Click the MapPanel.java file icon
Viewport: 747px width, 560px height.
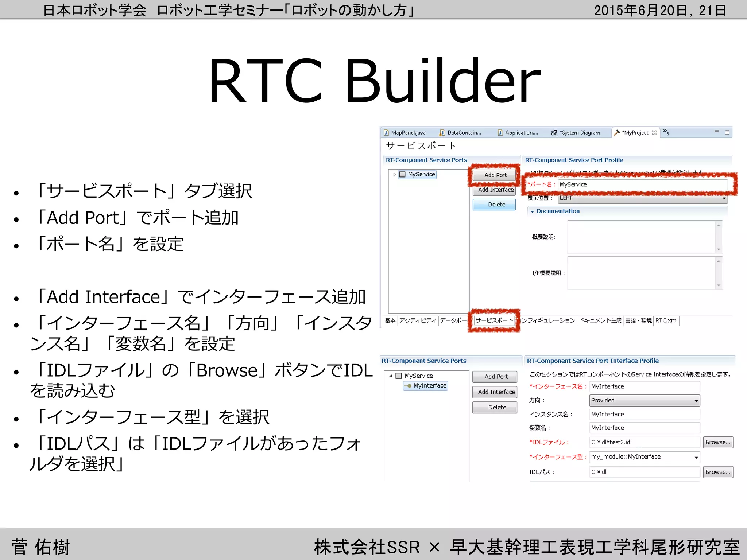coord(386,133)
